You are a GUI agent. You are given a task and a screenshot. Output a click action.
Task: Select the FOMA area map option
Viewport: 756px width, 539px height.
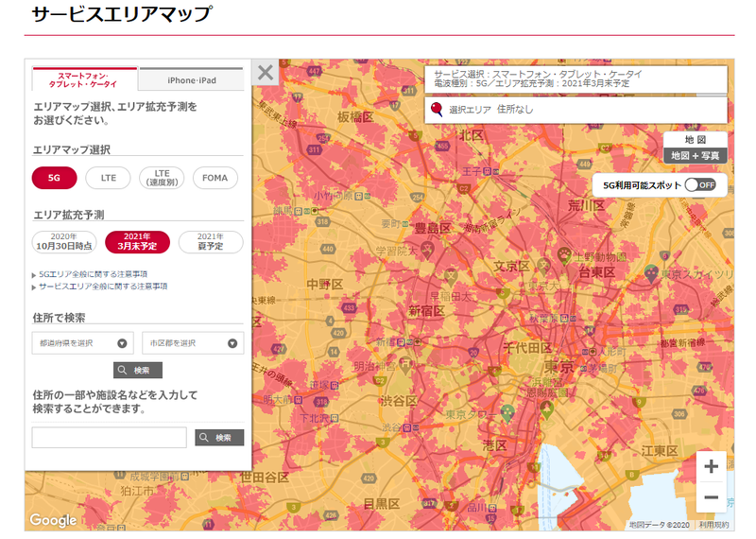click(x=215, y=178)
